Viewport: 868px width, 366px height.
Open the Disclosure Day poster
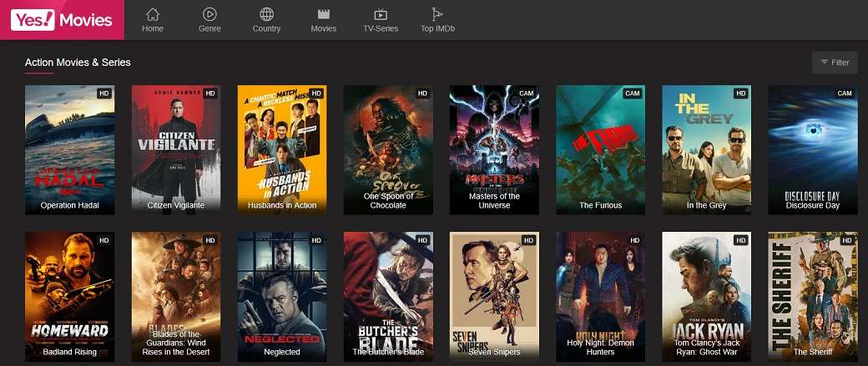coord(813,150)
